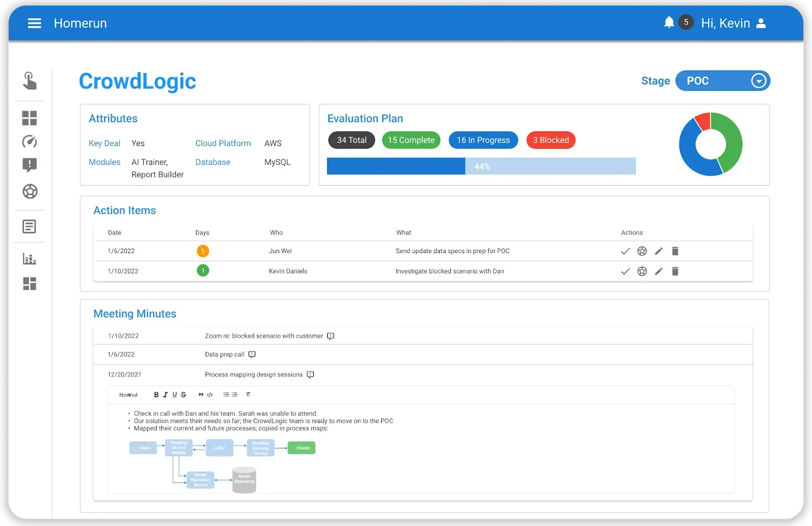Toggle blockquote formatting in editor

pos(201,395)
